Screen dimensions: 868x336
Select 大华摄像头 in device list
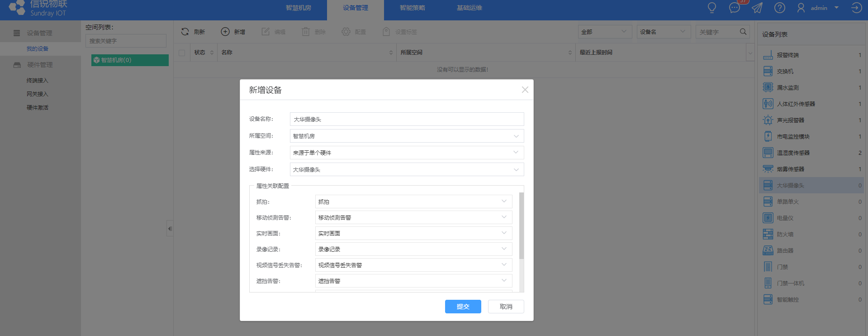pyautogui.click(x=812, y=185)
